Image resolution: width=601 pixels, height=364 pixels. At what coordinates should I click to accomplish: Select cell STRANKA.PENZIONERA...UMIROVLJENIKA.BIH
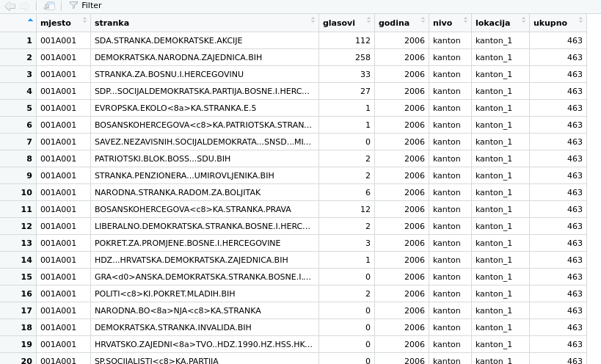point(205,175)
